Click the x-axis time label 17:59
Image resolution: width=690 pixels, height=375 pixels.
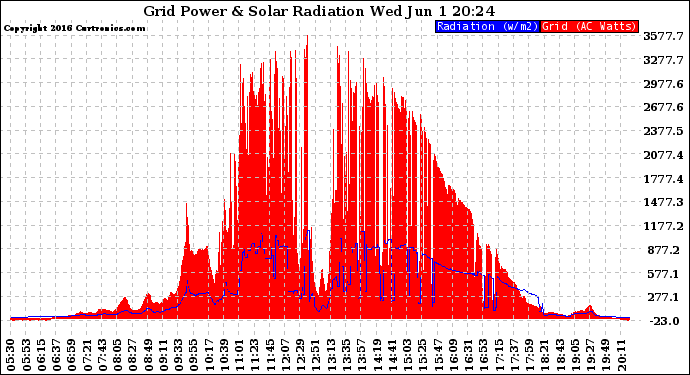pyautogui.click(x=530, y=355)
